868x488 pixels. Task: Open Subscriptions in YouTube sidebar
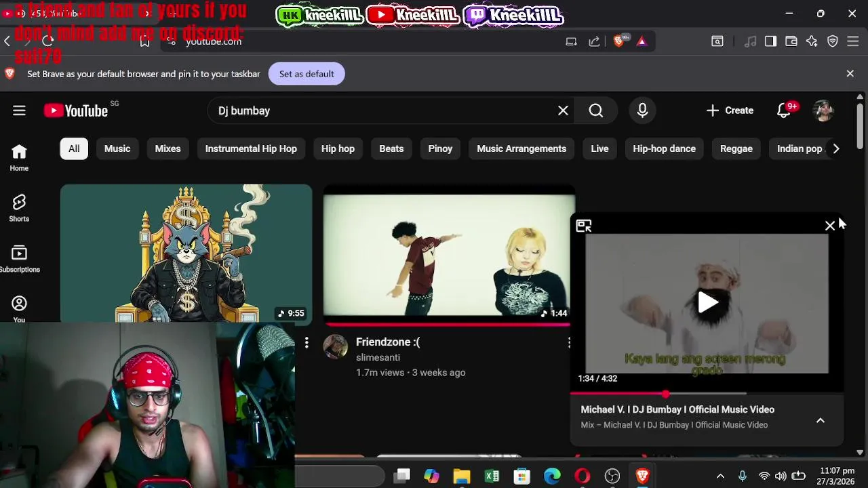(x=19, y=259)
